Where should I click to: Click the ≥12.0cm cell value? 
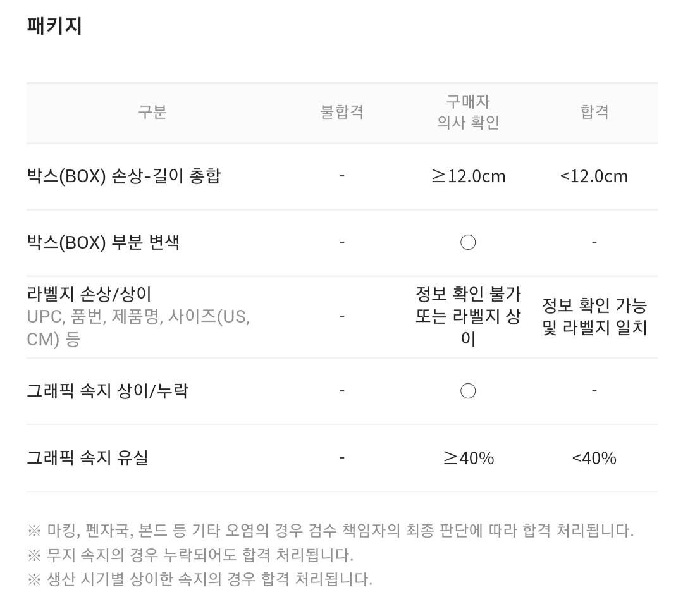[468, 176]
